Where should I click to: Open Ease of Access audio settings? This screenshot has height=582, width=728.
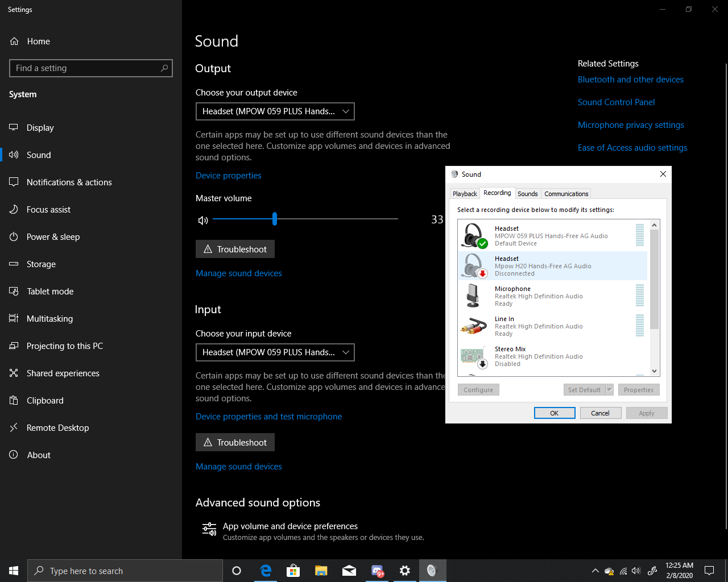(632, 148)
